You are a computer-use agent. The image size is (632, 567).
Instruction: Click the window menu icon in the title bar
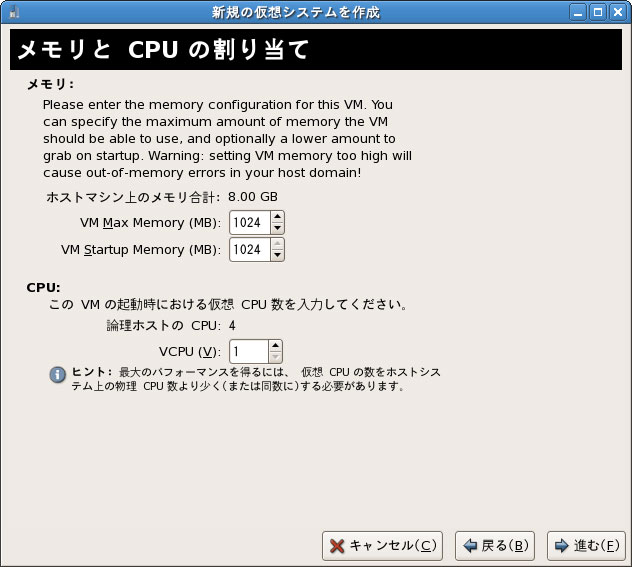click(x=12, y=12)
